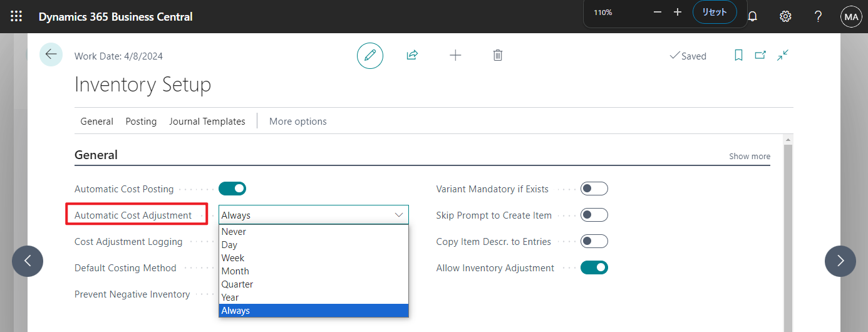The height and width of the screenshot is (332, 868).
Task: Open page in new window icon
Action: click(760, 55)
